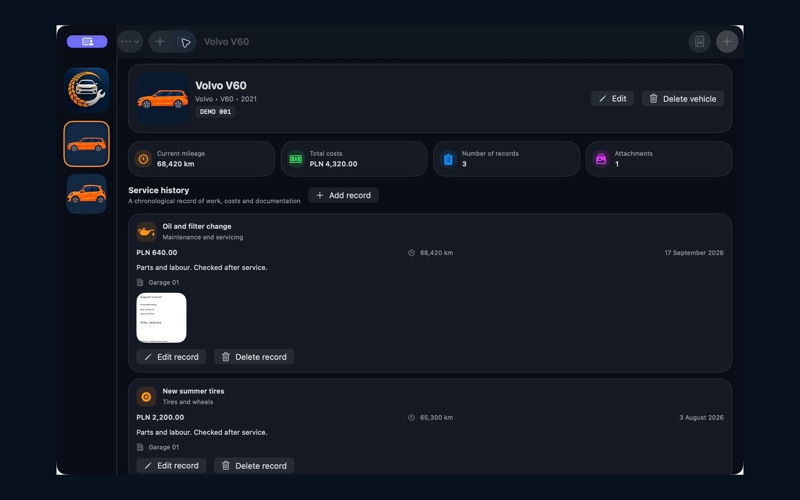Viewport: 800px width, 500px height.
Task: Click Edit record for New summer tires
Action: [171, 465]
